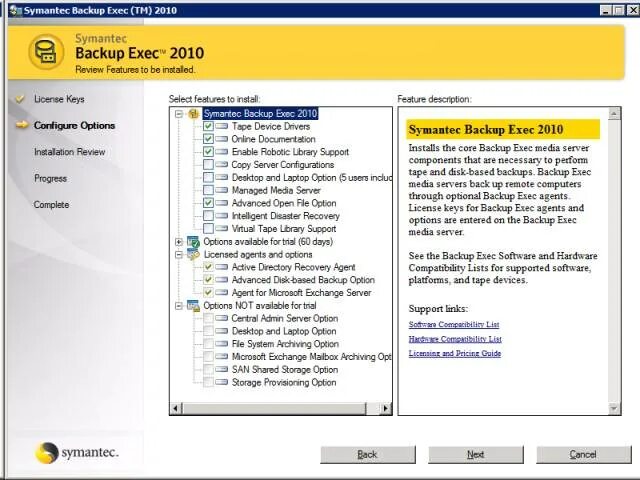
Task: Click the Backup Exec database logo icon
Action: 46,52
